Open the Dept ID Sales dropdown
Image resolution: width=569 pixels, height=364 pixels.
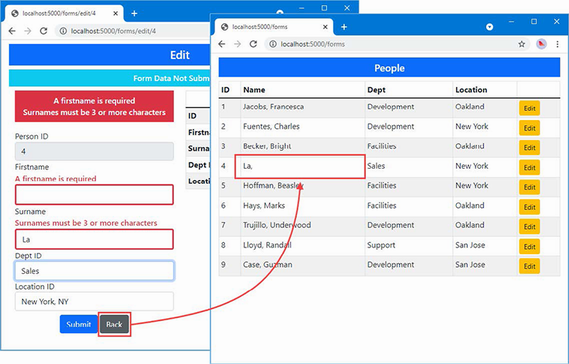(x=94, y=271)
